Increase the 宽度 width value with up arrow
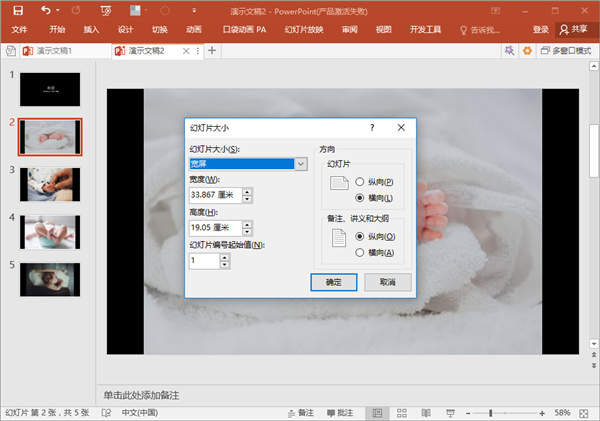The height and width of the screenshot is (421, 600). point(247,192)
